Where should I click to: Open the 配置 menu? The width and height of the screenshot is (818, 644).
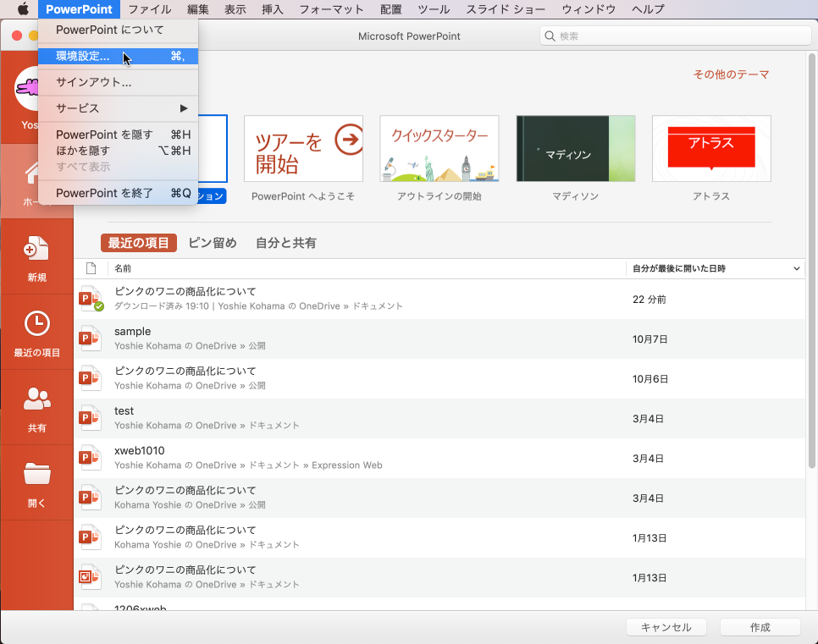[390, 8]
